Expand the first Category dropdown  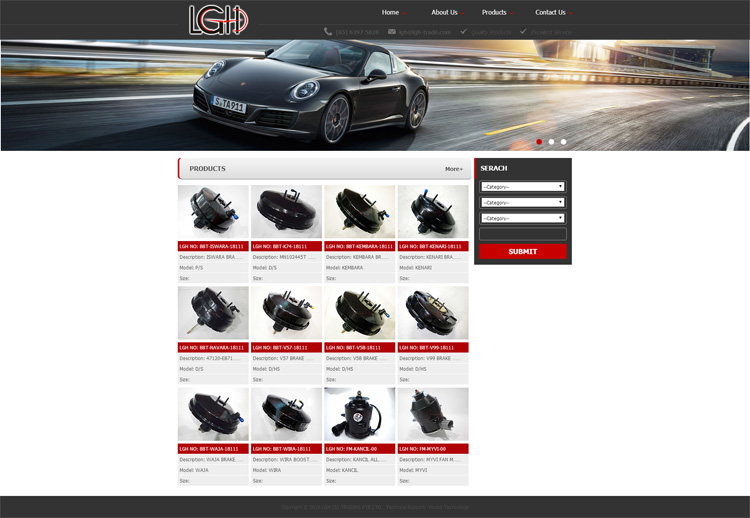(x=522, y=186)
